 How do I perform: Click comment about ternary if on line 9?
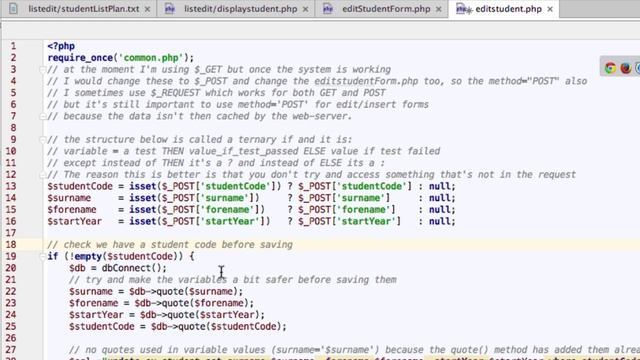(x=200, y=140)
